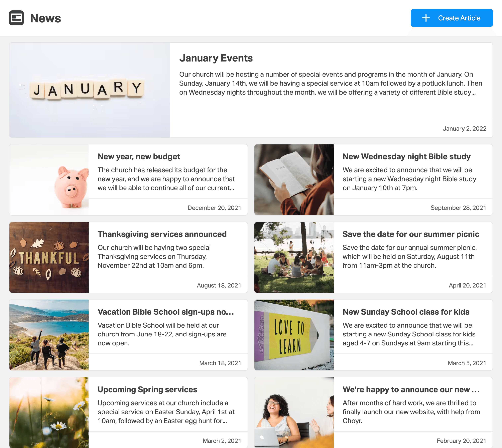Open the park picnic thumbnail
The width and height of the screenshot is (502, 448).
click(294, 257)
